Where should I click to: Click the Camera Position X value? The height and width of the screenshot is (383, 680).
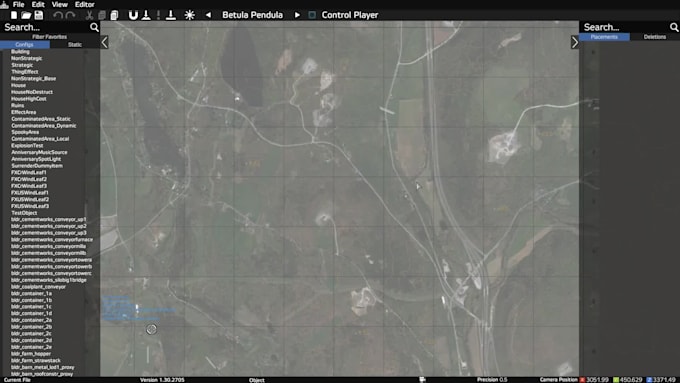tap(598, 380)
